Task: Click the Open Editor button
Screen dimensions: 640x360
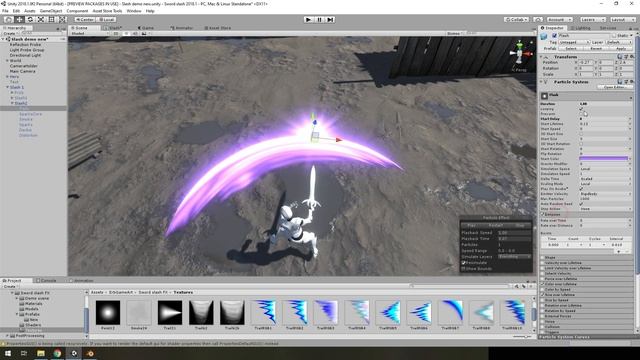Action: [x=615, y=87]
